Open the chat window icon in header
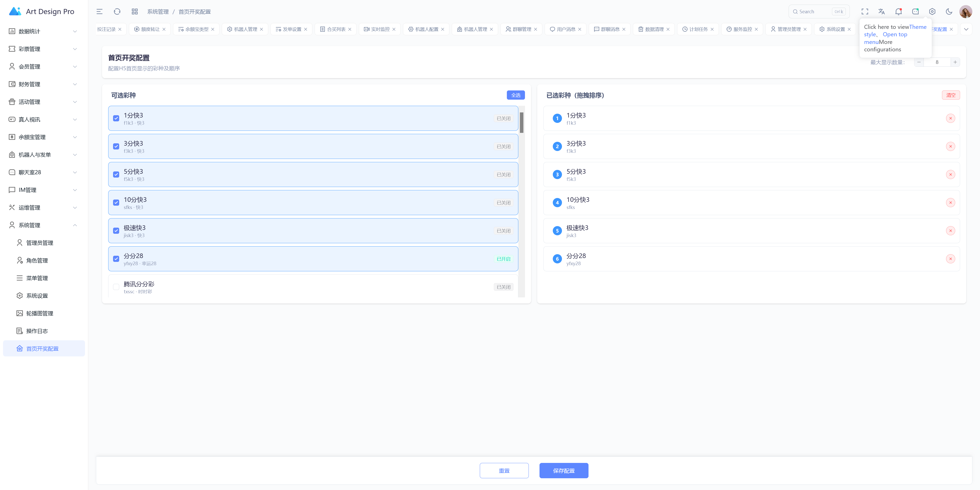Image resolution: width=980 pixels, height=490 pixels. pos(915,11)
